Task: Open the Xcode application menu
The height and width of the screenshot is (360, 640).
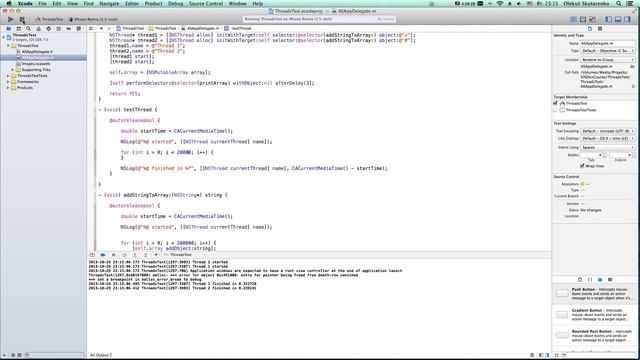Action: (25, 4)
